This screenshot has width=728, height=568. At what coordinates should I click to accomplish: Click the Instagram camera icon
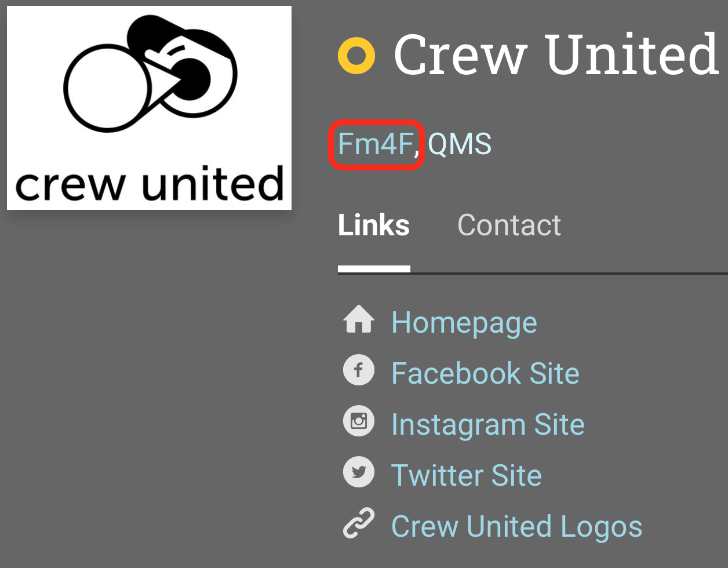(359, 421)
